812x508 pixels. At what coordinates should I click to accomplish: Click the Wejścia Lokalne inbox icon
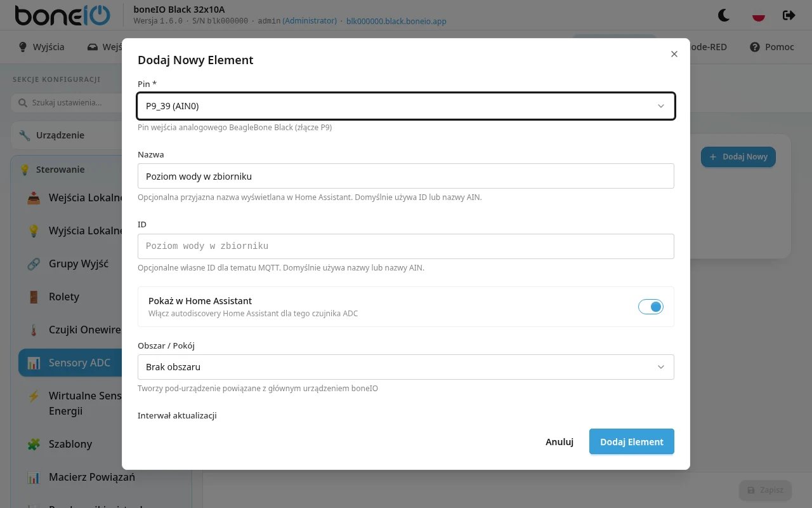point(34,197)
